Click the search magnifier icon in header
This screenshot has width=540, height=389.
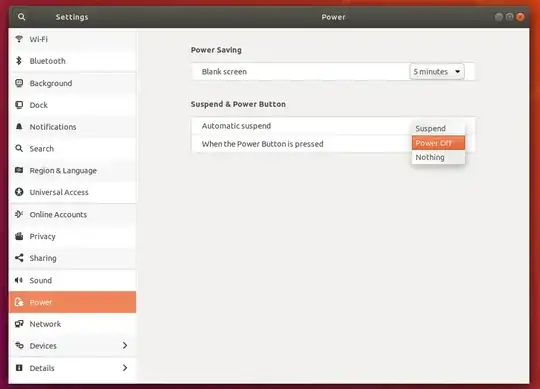click(21, 17)
